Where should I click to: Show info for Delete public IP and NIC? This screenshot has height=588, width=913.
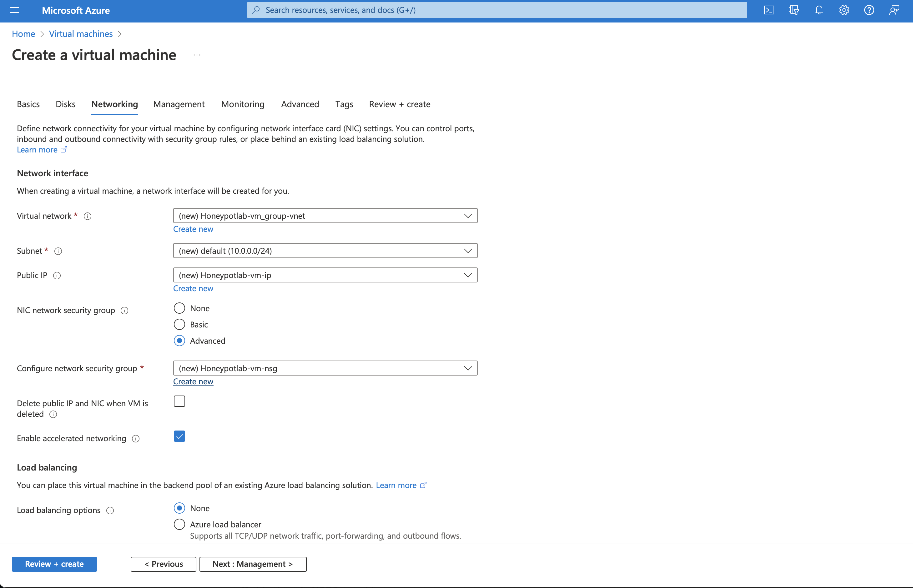pos(53,415)
